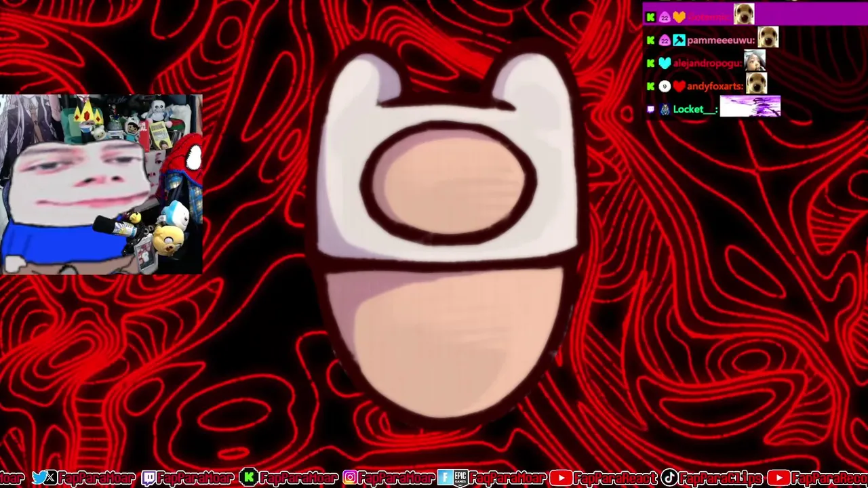
Task: Click the level 22 badge beside pammeeeuwu
Action: [x=665, y=41]
